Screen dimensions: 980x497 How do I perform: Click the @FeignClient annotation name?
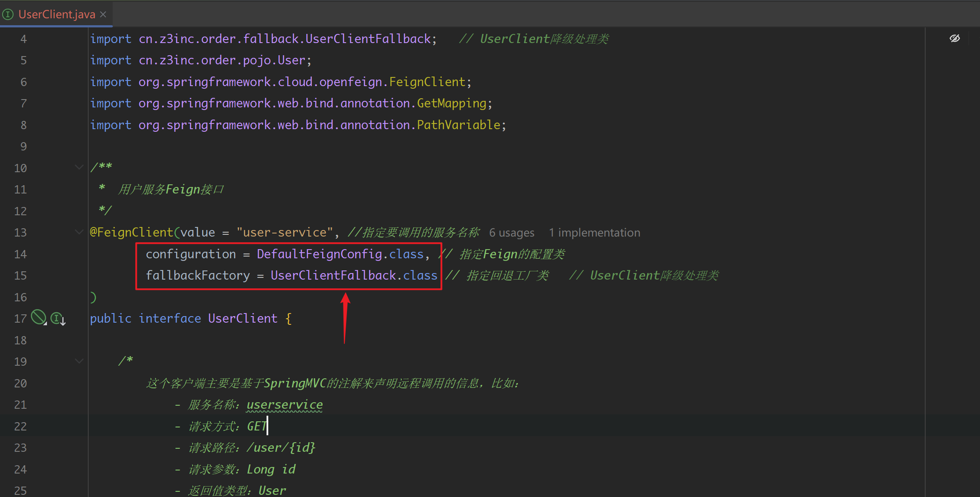pos(132,233)
